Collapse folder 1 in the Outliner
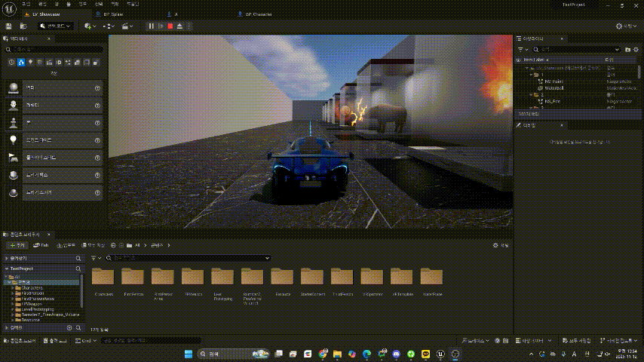The width and height of the screenshot is (644, 362). (531, 75)
